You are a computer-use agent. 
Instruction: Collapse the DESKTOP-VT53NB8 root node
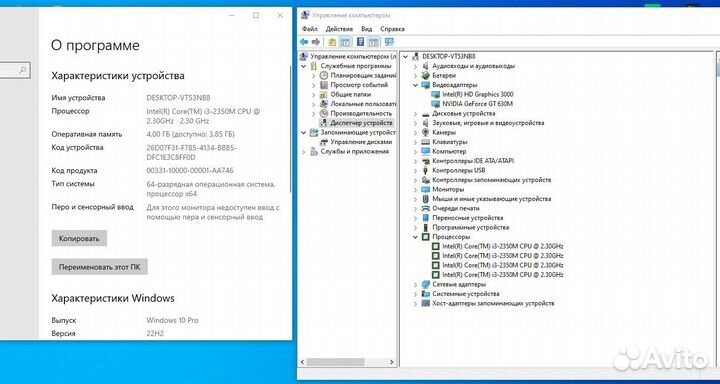405,56
